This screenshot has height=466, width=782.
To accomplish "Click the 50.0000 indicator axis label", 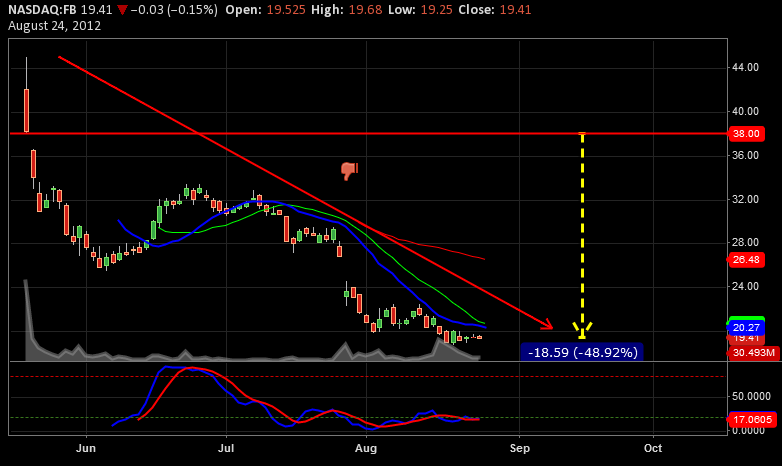I will point(751,396).
